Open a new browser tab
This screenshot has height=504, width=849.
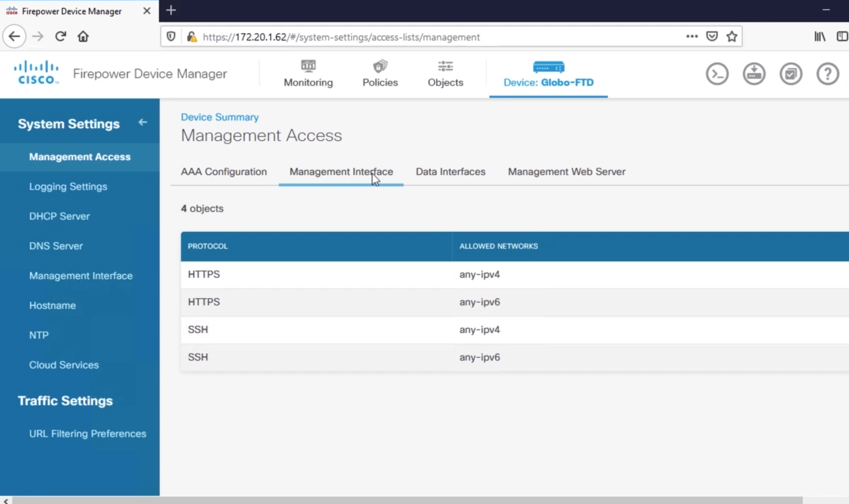coord(171,10)
